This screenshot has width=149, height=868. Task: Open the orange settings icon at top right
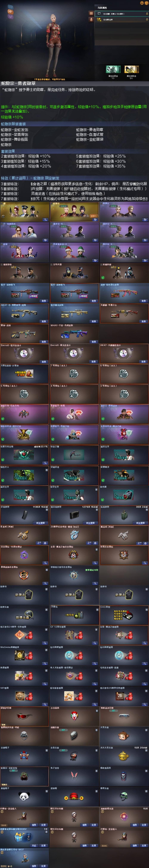(146, 3)
